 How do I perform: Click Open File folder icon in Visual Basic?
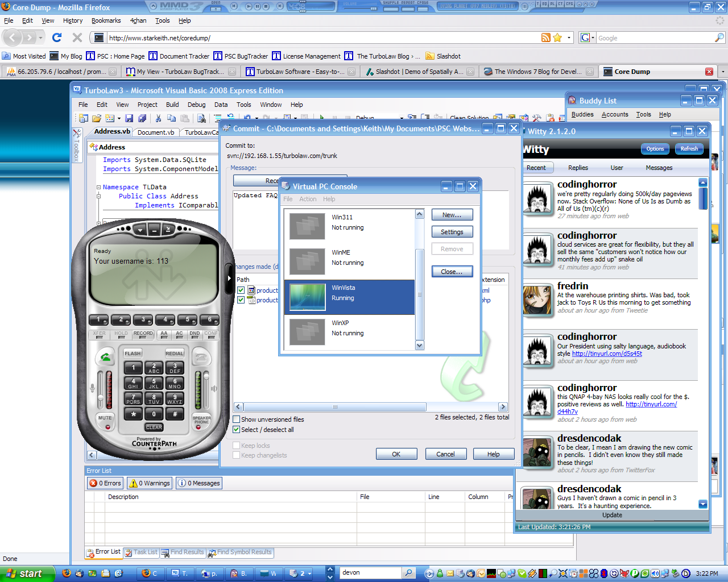(97, 118)
